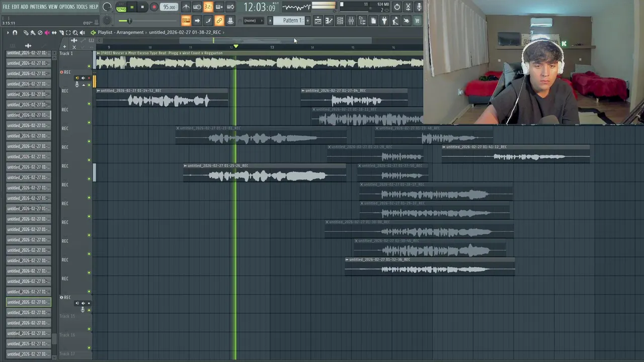Select the pink Mute tool
Viewport: 644px width, 362px height.
[47, 33]
